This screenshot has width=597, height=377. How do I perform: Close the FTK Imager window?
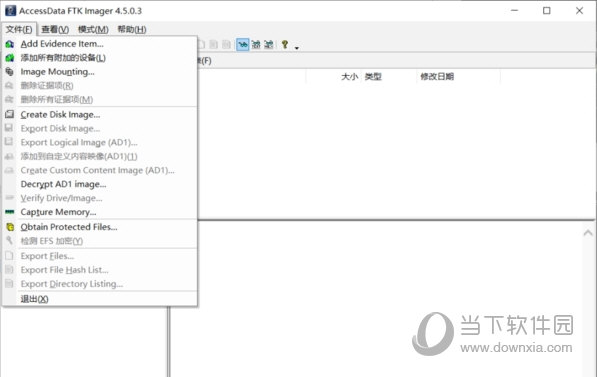pos(579,11)
